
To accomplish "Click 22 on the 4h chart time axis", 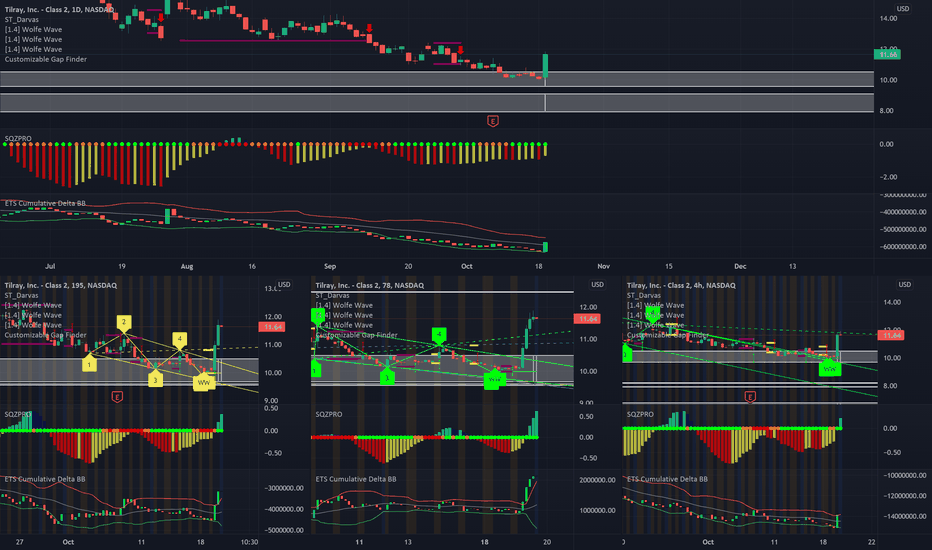I will [871, 542].
